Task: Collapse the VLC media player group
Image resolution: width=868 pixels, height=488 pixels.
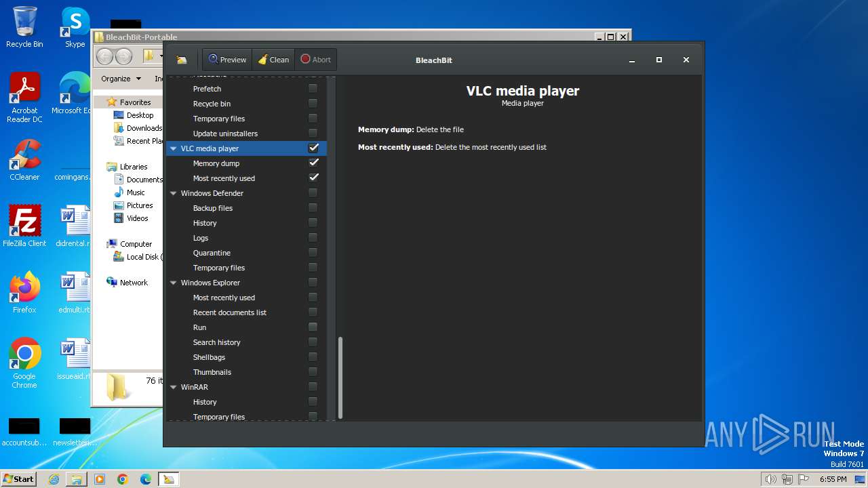Action: click(x=174, y=148)
